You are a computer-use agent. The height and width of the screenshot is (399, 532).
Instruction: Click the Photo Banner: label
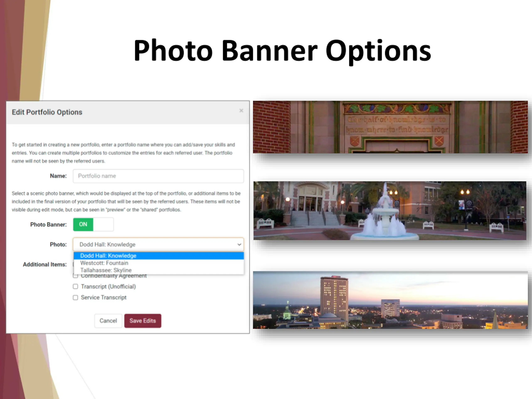coord(48,225)
